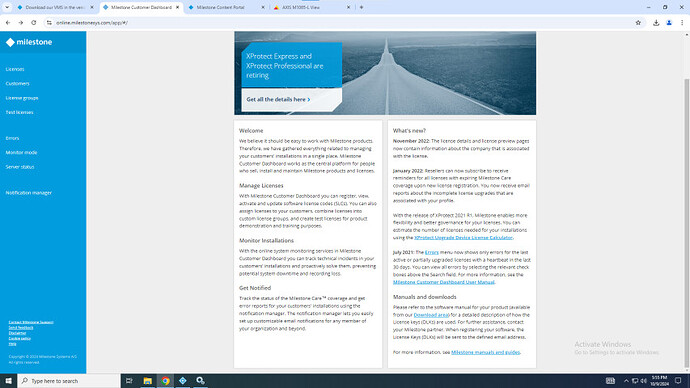Open Licenses in the sidebar
This screenshot has height=388, width=690.
coord(15,69)
